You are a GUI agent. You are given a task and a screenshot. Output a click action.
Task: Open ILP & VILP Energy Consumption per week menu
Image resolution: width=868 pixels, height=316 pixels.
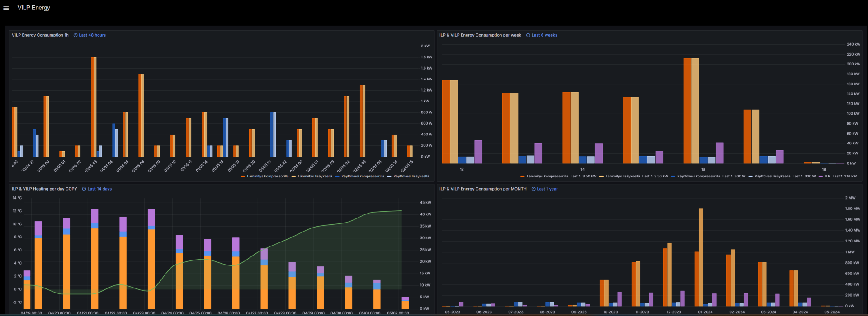click(x=480, y=35)
